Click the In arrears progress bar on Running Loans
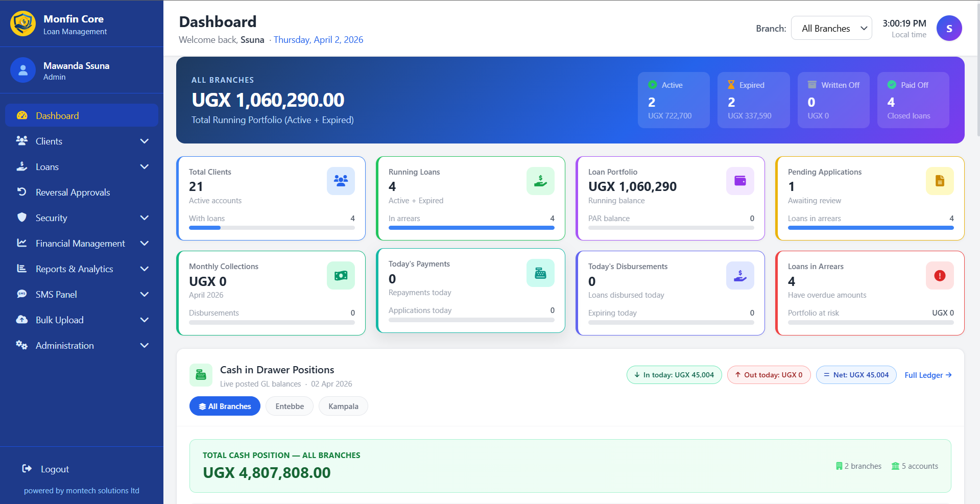This screenshot has height=504, width=980. [x=470, y=228]
